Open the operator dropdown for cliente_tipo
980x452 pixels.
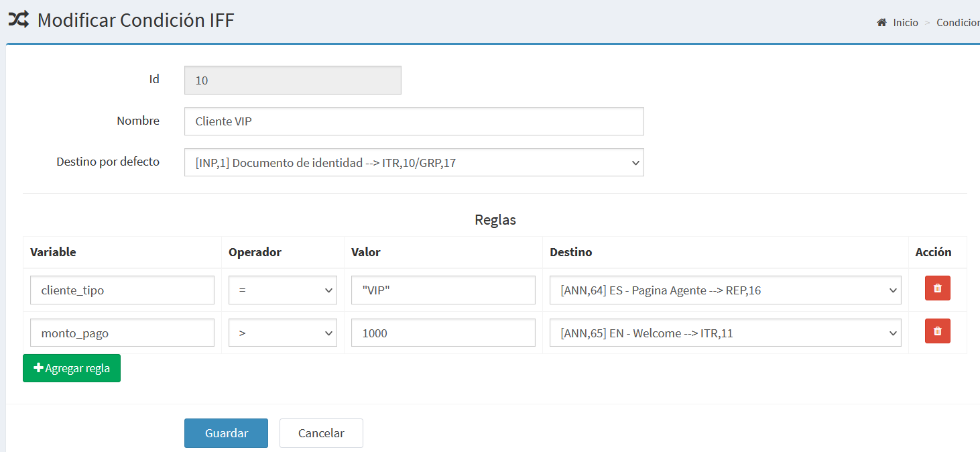282,290
